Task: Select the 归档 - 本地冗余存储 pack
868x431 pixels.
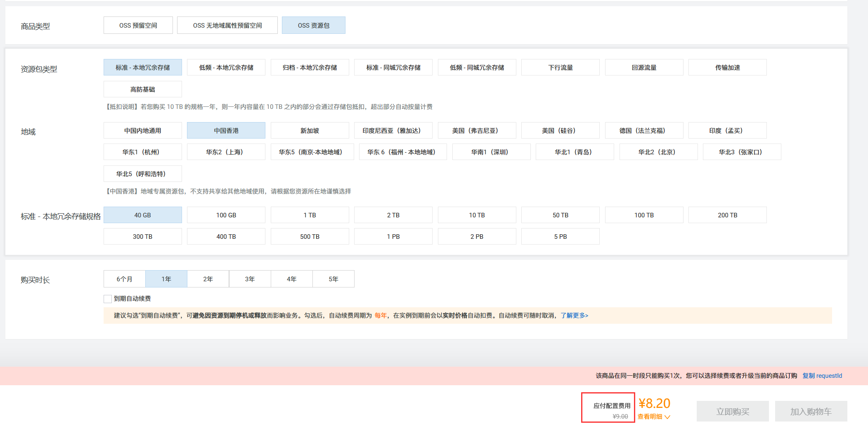Action: click(x=310, y=67)
